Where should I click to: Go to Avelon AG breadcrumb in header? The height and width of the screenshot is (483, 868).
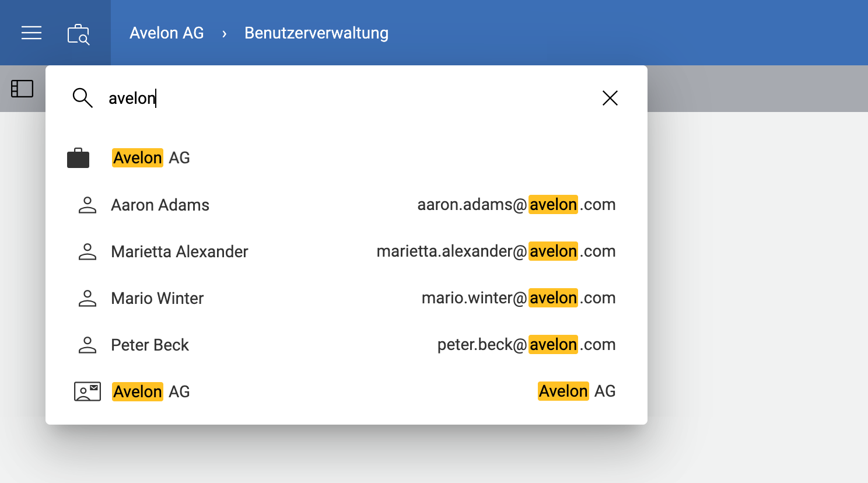[167, 33]
